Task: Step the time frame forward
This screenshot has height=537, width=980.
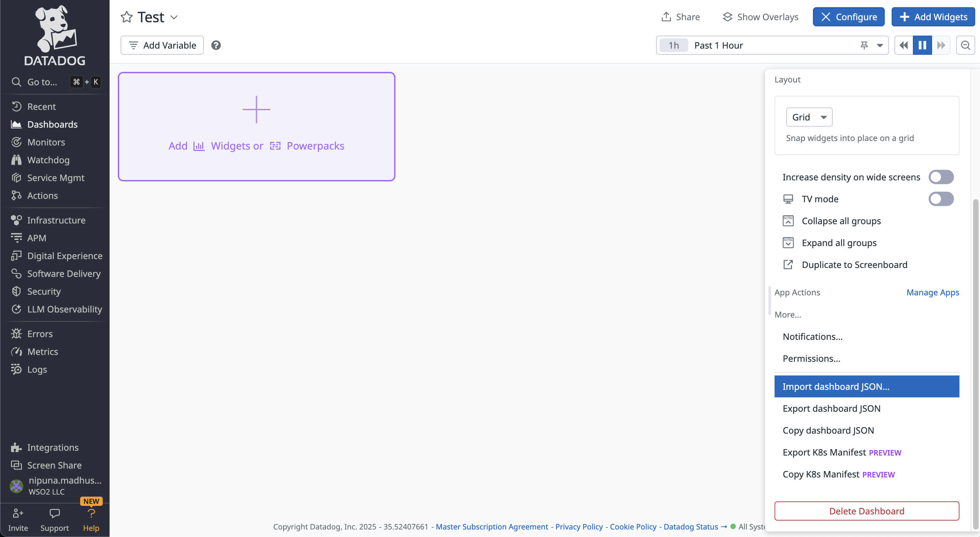Action: (x=941, y=45)
